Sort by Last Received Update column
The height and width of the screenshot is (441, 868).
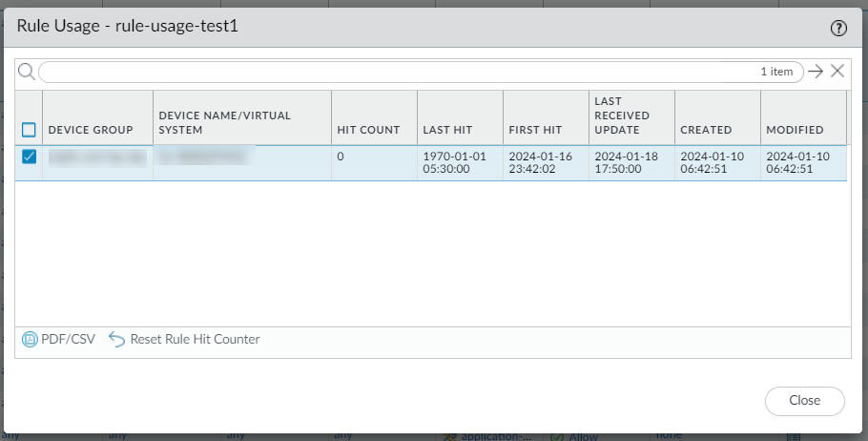click(x=621, y=115)
